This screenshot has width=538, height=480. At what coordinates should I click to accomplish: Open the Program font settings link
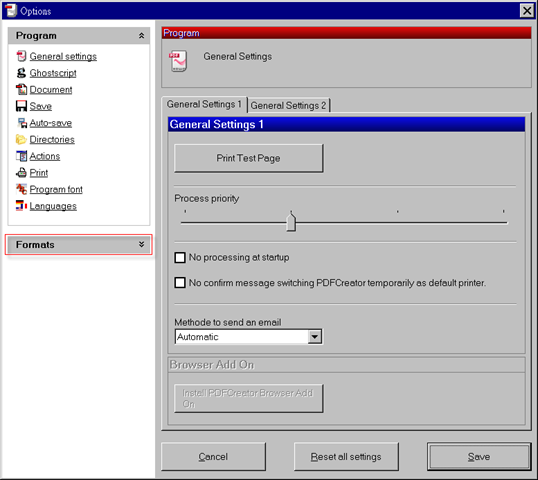coord(56,189)
